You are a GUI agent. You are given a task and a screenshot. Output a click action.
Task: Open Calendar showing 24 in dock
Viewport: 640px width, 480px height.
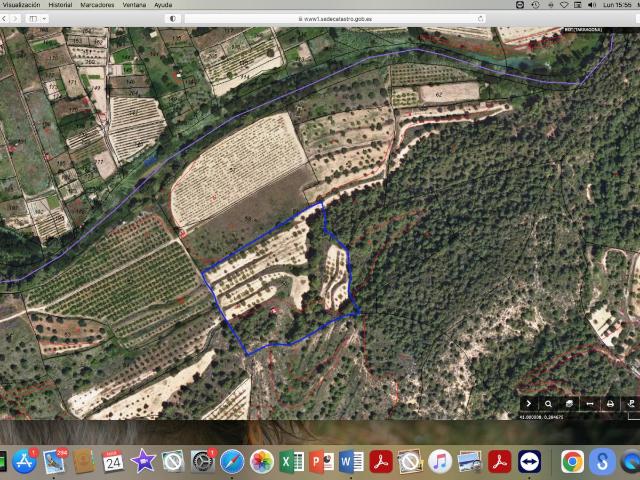pos(113,462)
